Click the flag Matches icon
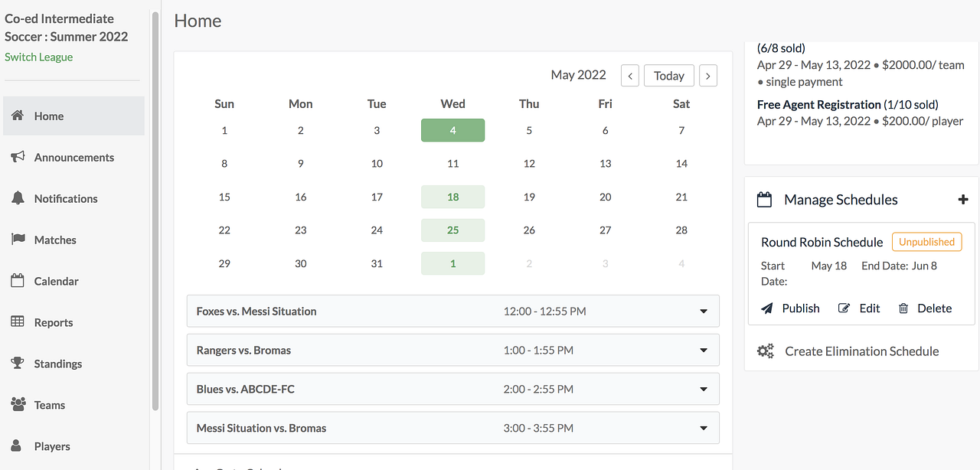980x470 pixels. (18, 240)
